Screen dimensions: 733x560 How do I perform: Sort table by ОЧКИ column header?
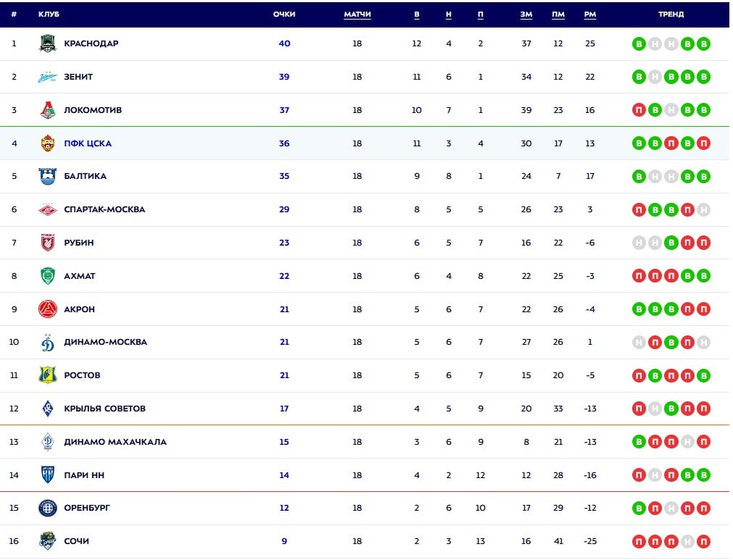284,14
